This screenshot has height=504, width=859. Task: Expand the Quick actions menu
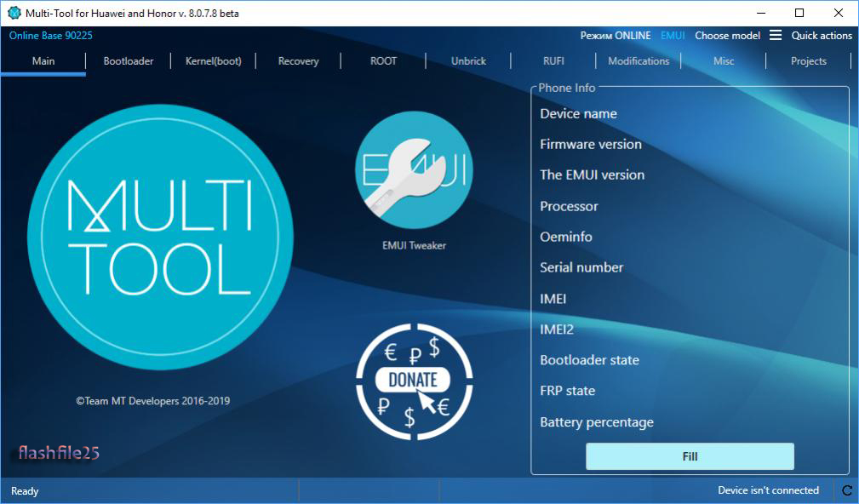click(822, 35)
